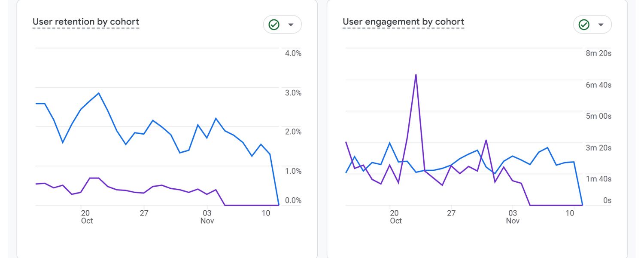644x258 pixels.
Task: Click the data quality checkmark on retention card
Action: tap(273, 25)
